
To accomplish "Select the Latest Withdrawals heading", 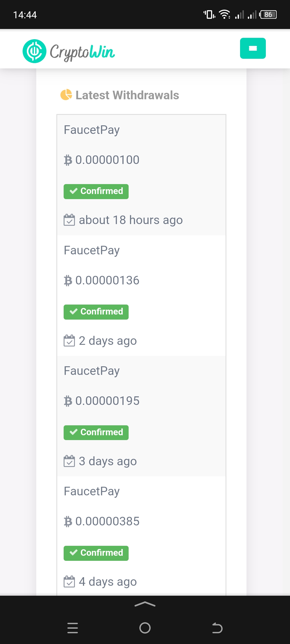I will click(x=127, y=95).
